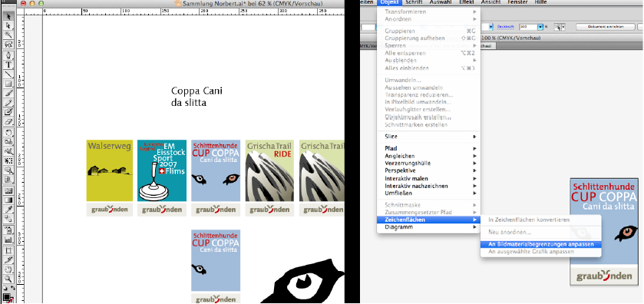Click the large Schlittenhunde Cup artwork in right window
Image resolution: width=644 pixels, height=304 pixels.
click(x=604, y=232)
